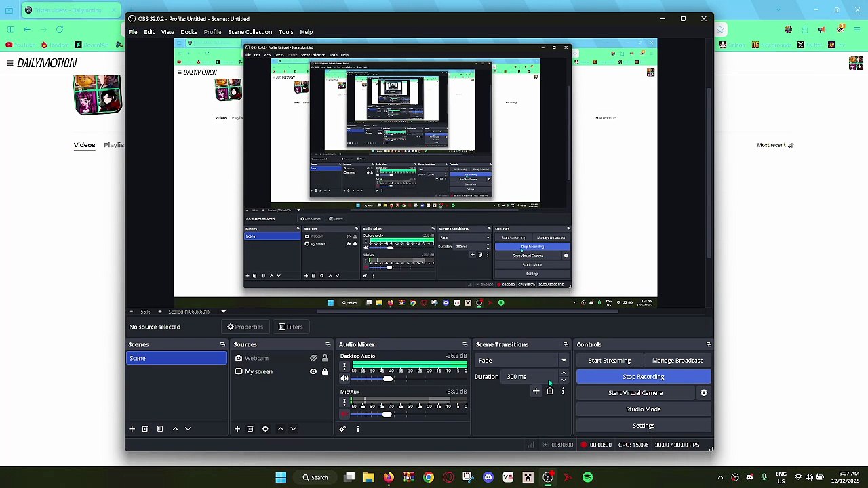The height and width of the screenshot is (488, 868).
Task: Open the Edit menu
Action: tap(149, 32)
